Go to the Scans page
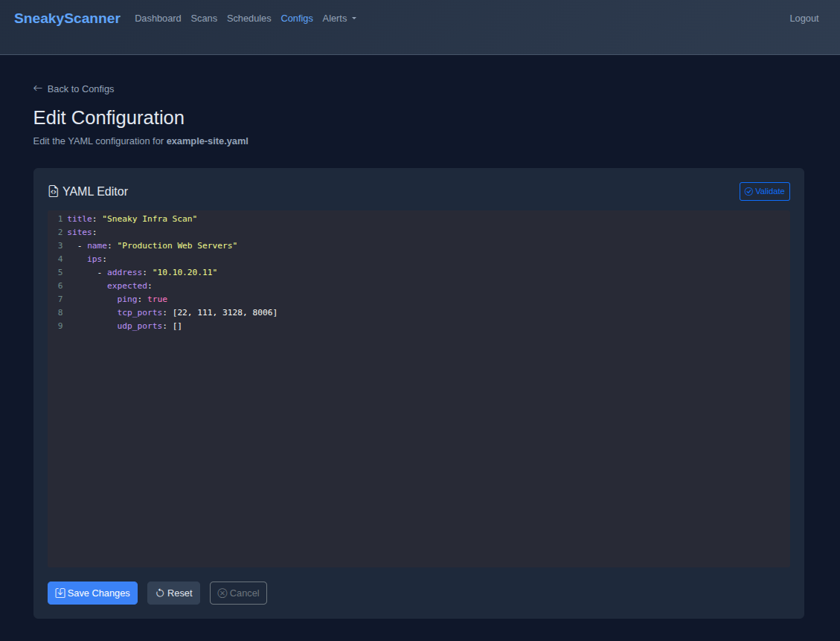The height and width of the screenshot is (641, 840). click(x=204, y=19)
